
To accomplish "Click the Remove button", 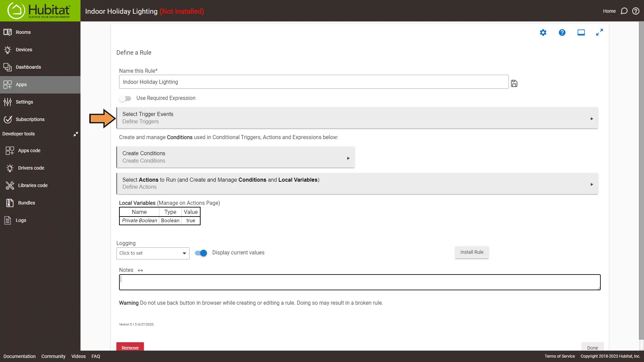I will pos(129,347).
